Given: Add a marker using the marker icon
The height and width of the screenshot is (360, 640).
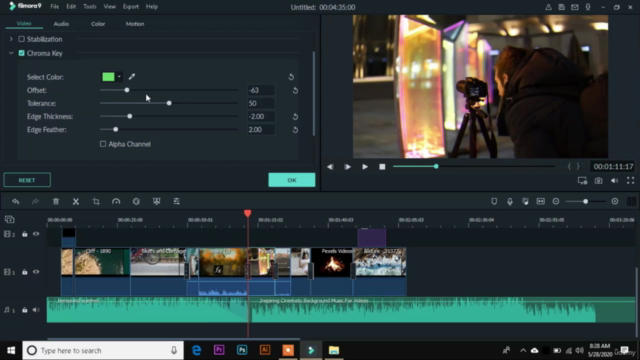Looking at the screenshot, I should coord(494,201).
